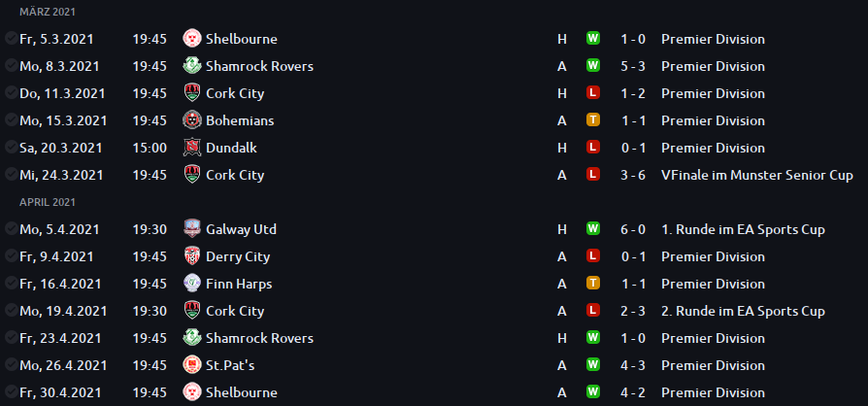Image resolution: width=868 pixels, height=406 pixels.
Task: Click the Derry City club crest
Action: [191, 255]
